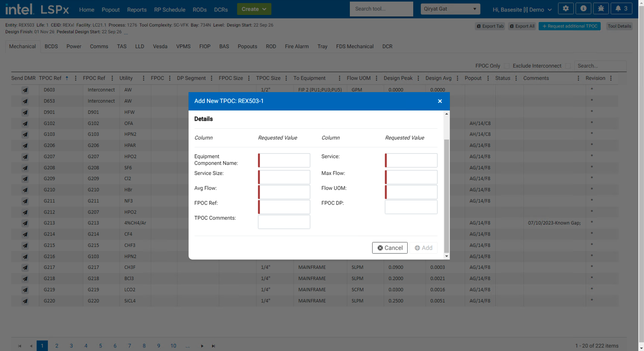Switch to the BCDS tab
644x351 pixels.
click(x=51, y=47)
